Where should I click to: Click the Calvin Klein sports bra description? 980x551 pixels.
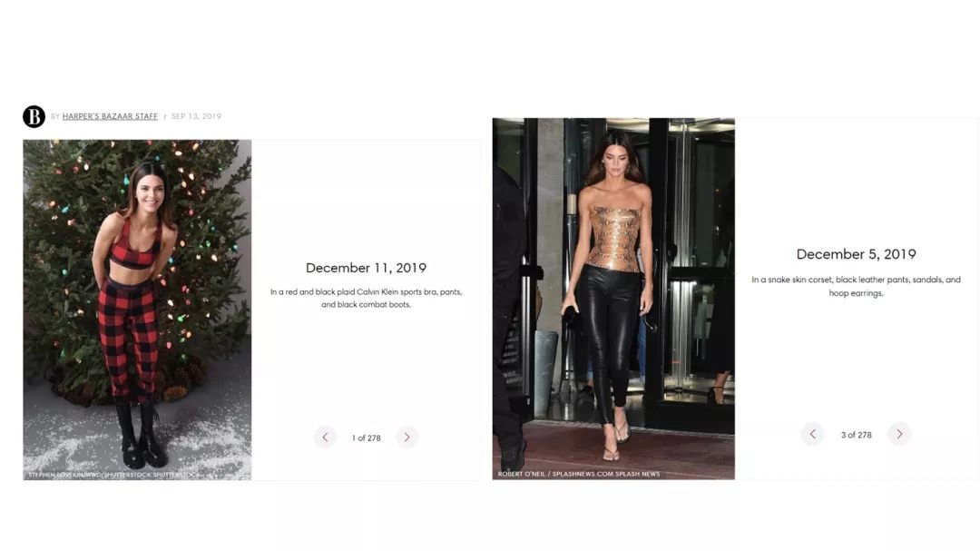367,299
